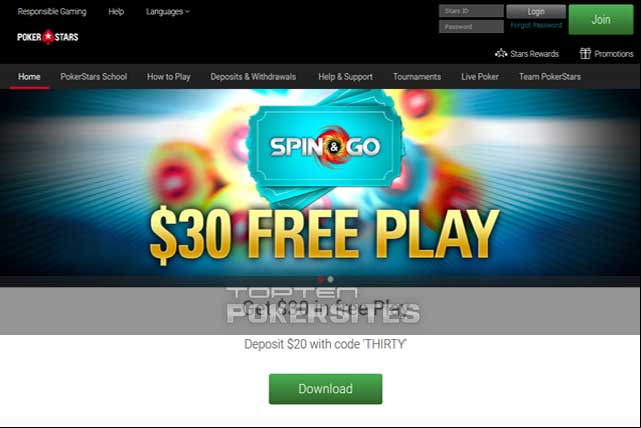
Task: Click the PokerStars logo
Action: [x=48, y=37]
